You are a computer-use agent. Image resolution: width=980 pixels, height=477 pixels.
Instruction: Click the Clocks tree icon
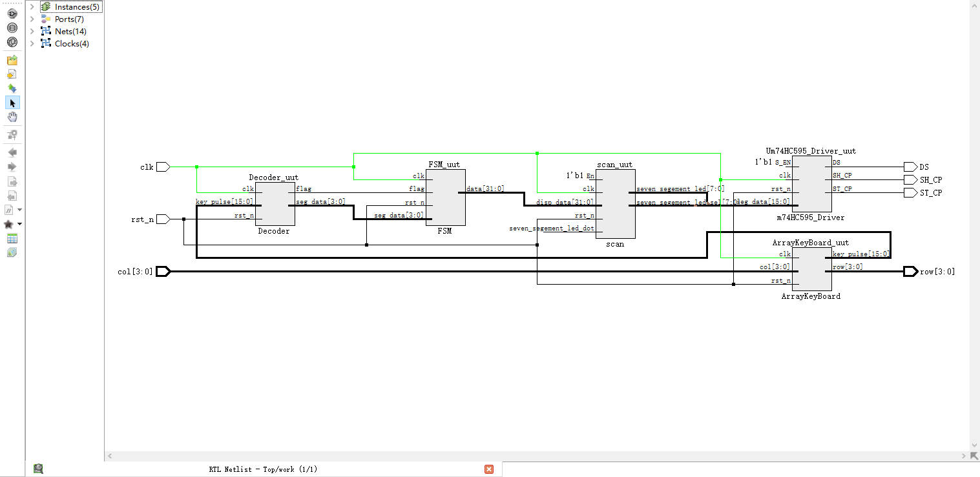pyautogui.click(x=45, y=43)
